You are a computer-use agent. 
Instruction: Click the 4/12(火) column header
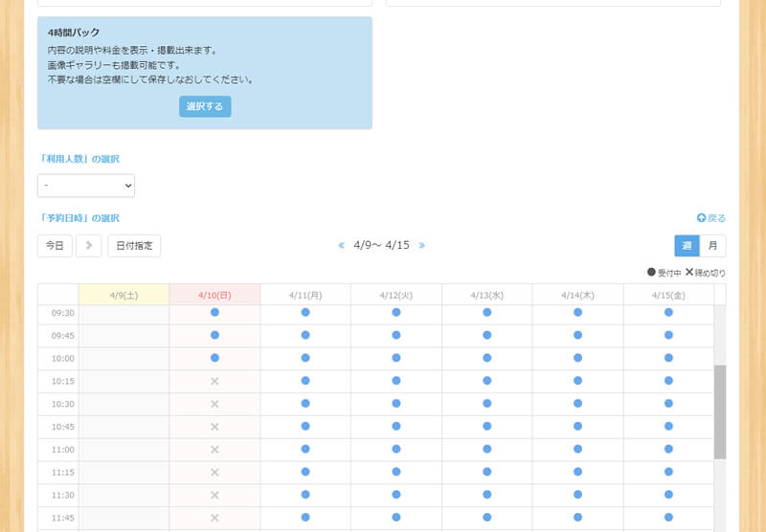(x=396, y=296)
